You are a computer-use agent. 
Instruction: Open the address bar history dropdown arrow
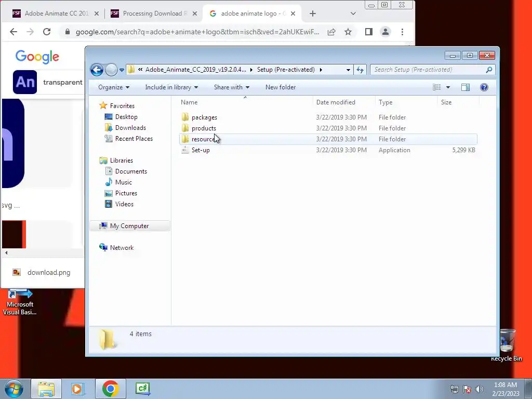(x=348, y=70)
